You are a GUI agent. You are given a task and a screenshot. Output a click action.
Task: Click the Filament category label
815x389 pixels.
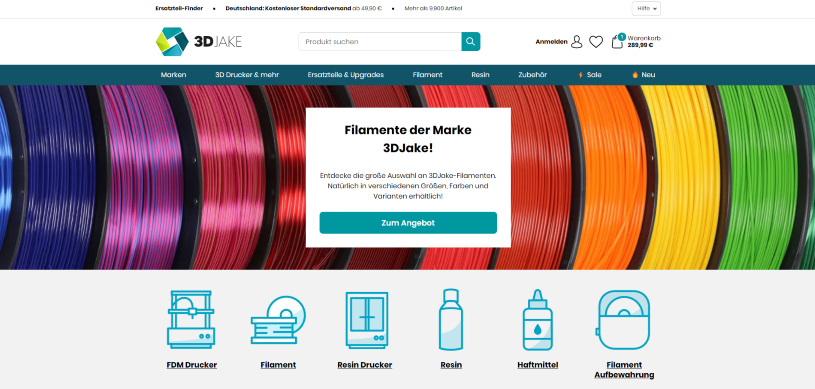pos(278,365)
